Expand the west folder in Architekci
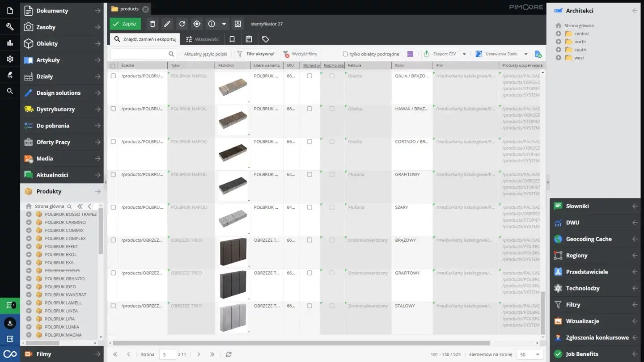 558,58
